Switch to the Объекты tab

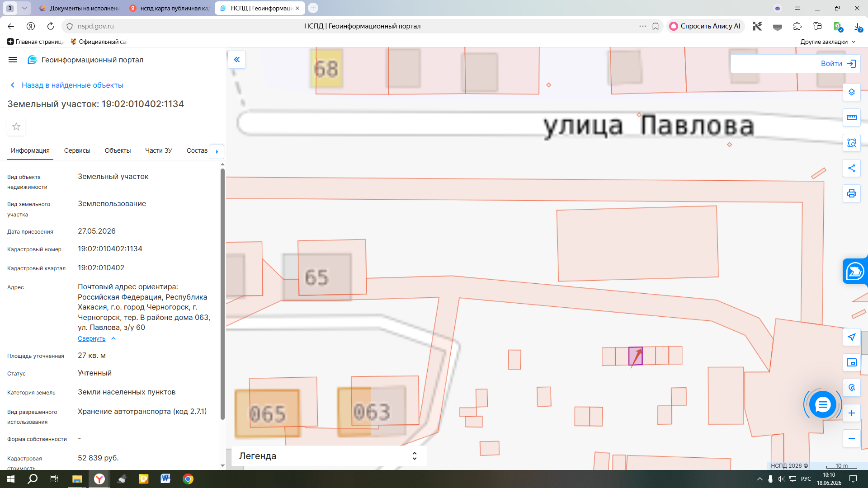coord(118,150)
